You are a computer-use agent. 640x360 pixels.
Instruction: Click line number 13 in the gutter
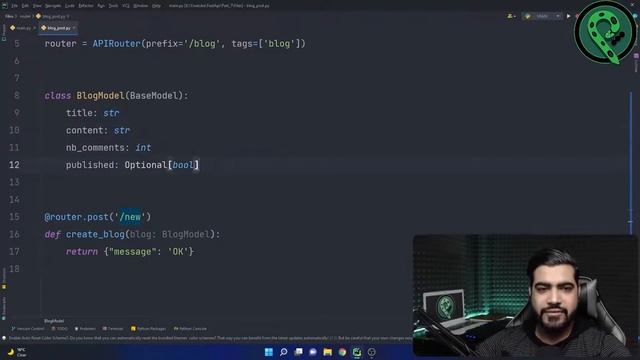coord(14,182)
